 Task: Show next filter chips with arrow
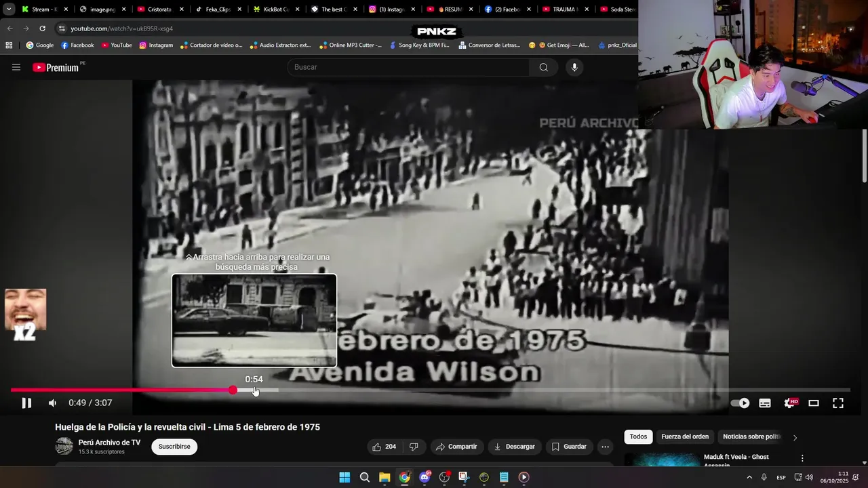(x=795, y=437)
